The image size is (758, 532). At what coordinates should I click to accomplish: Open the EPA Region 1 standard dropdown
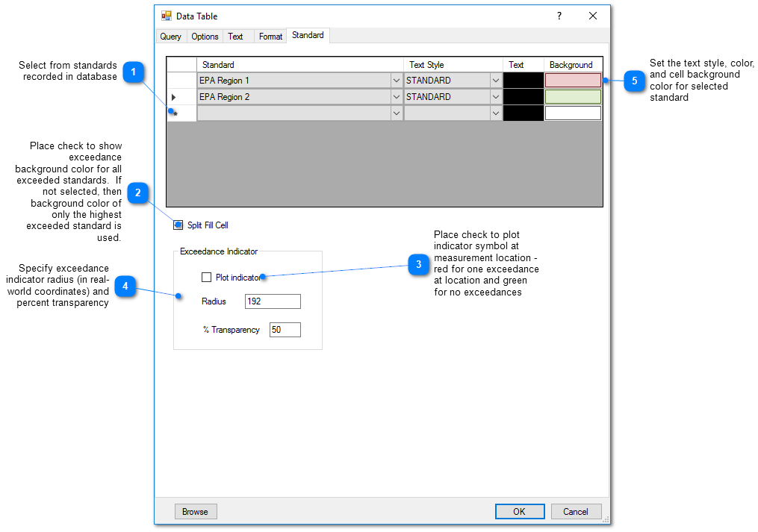tap(396, 80)
